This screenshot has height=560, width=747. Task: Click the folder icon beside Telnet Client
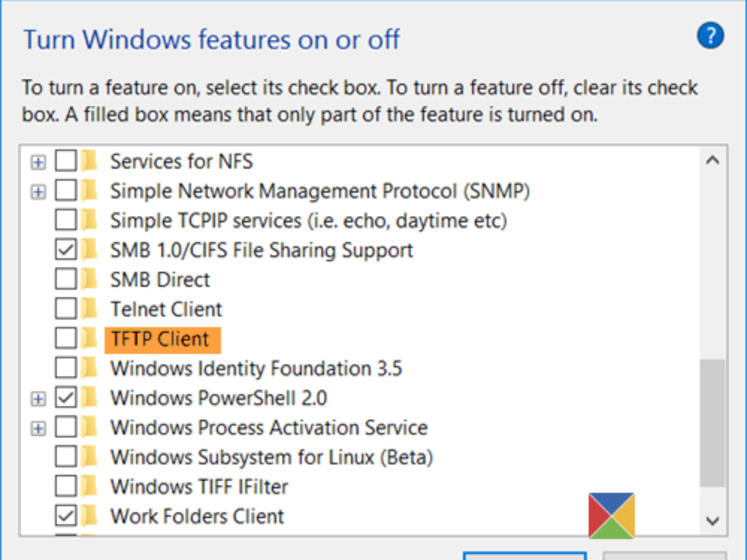(x=90, y=309)
